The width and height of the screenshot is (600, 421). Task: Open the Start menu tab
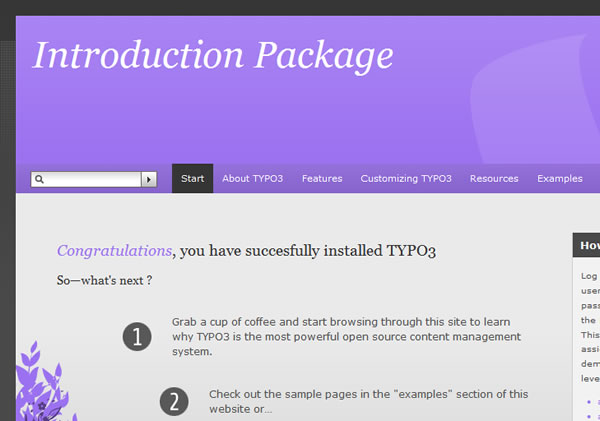[x=193, y=179]
